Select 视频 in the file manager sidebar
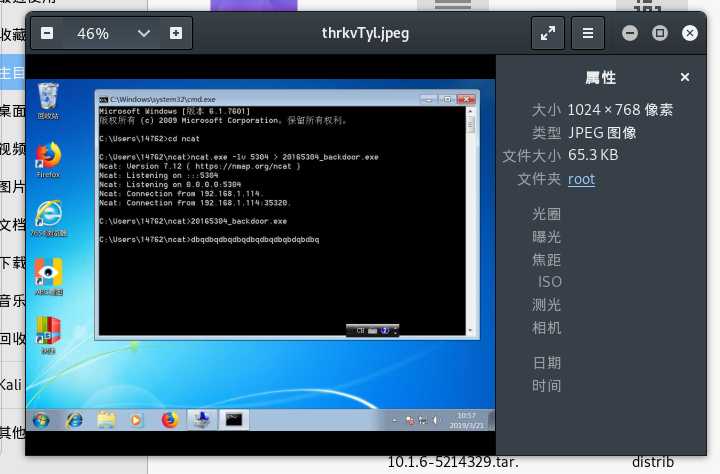The height and width of the screenshot is (474, 720). [x=12, y=149]
